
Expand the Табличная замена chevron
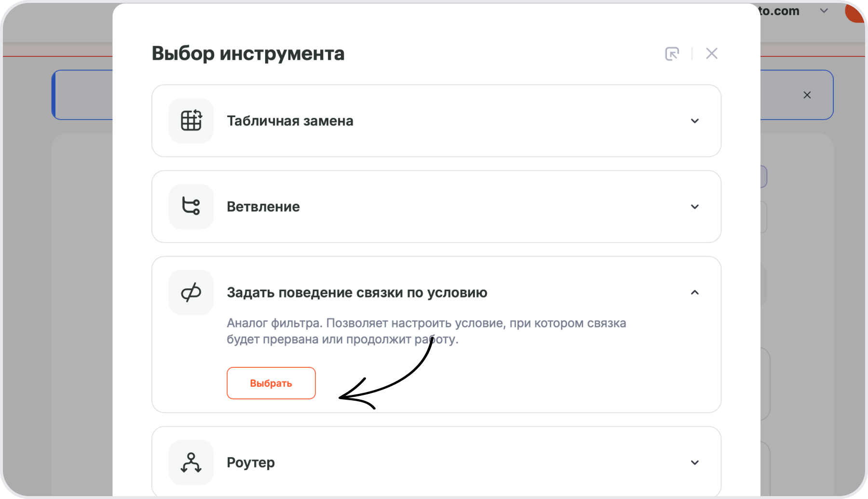(694, 121)
